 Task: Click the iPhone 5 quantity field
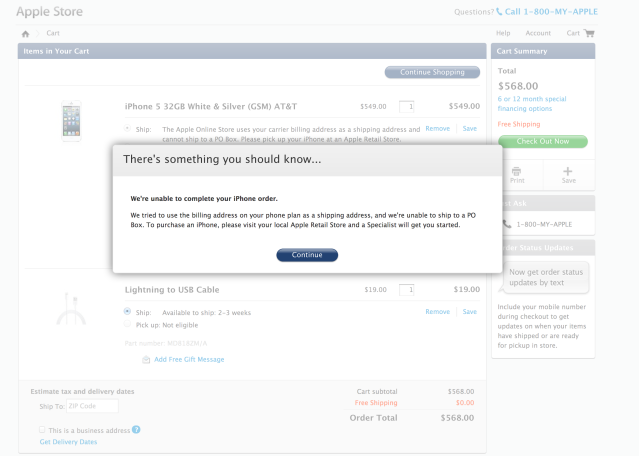point(406,107)
